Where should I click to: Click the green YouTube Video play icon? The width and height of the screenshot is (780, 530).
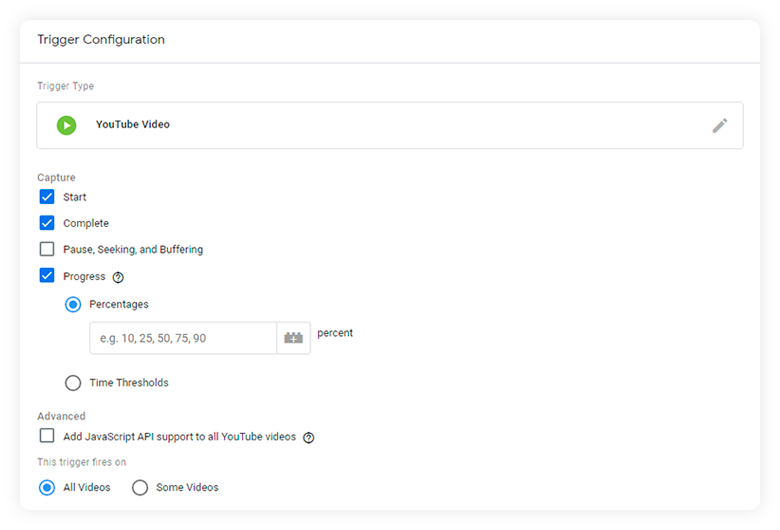point(67,125)
